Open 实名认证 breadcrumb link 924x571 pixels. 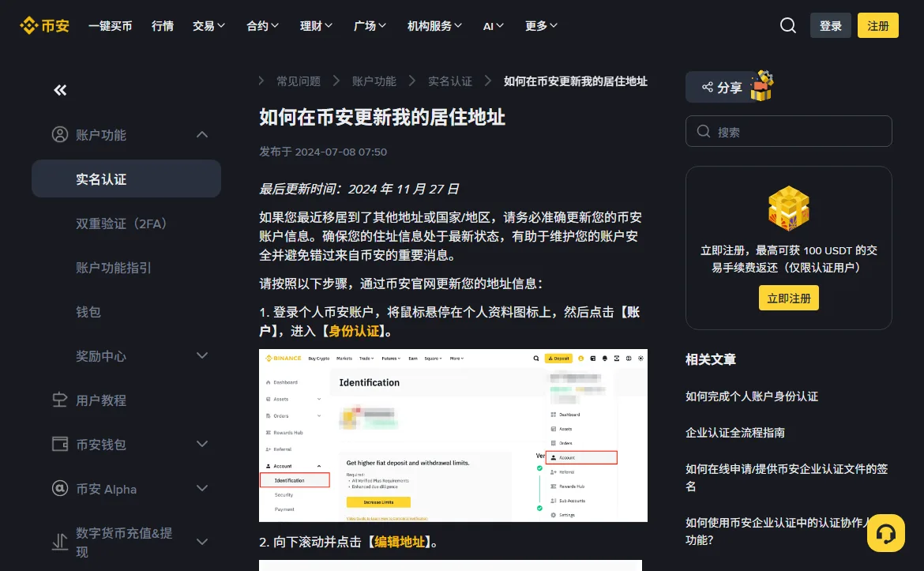(x=450, y=81)
